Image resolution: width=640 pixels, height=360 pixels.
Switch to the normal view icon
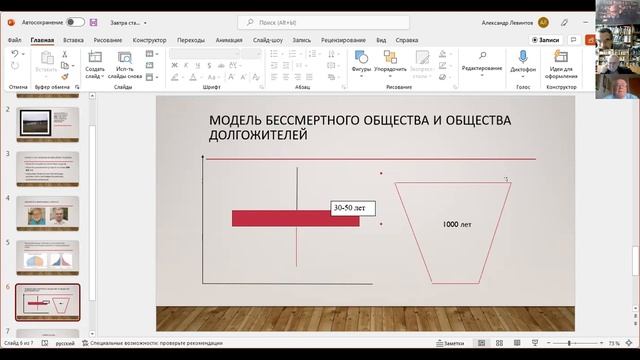click(482, 343)
